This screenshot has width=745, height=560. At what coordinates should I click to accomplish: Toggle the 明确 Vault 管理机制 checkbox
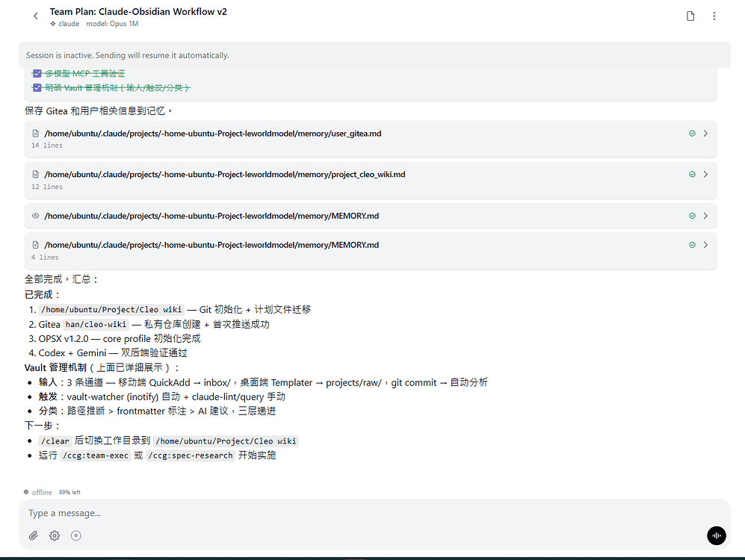[37, 88]
